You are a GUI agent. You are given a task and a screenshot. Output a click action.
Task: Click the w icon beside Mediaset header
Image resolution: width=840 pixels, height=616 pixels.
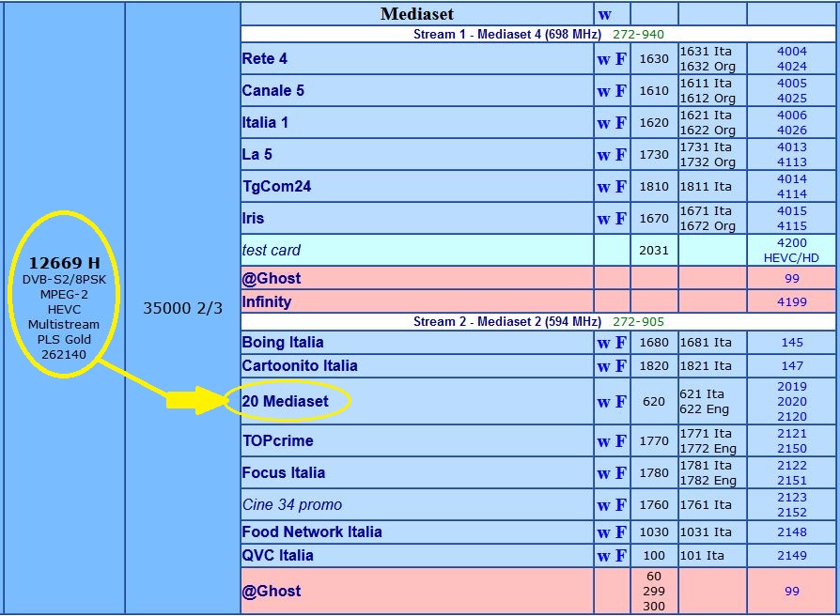(x=605, y=15)
